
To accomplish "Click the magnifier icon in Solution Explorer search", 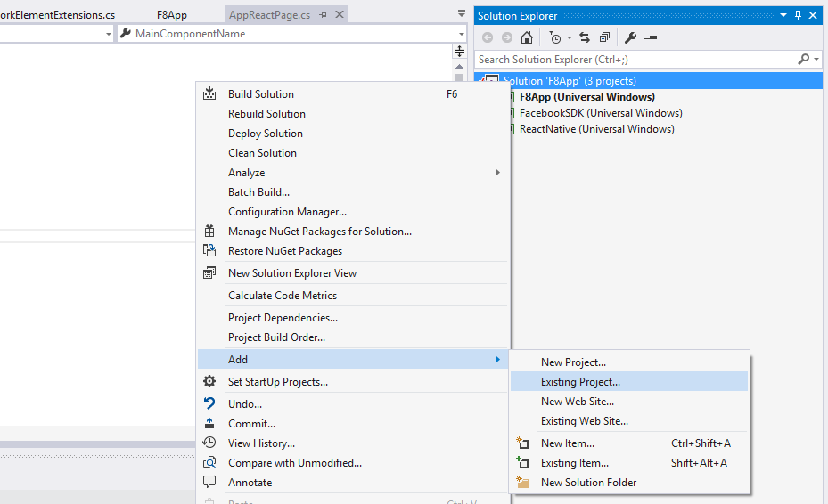I will (x=804, y=60).
